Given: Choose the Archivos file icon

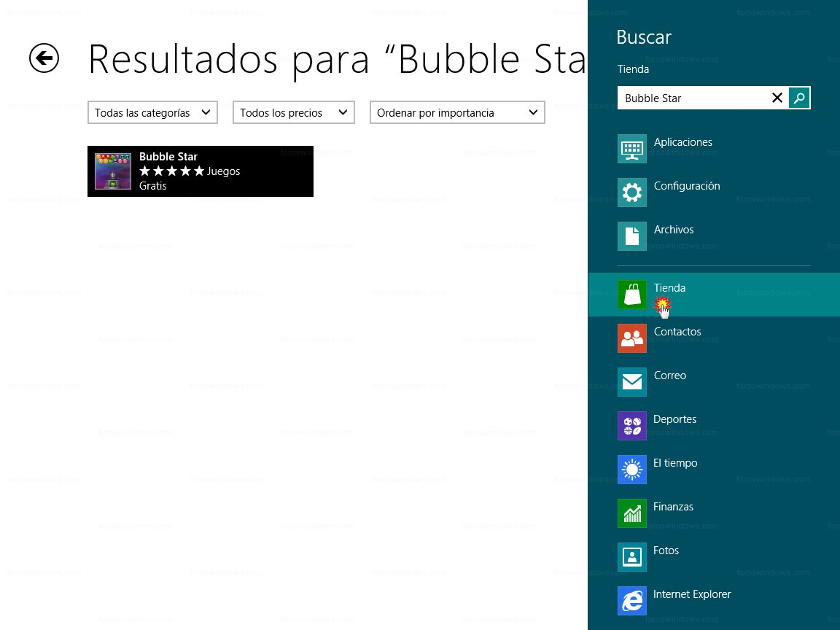Looking at the screenshot, I should tap(632, 236).
